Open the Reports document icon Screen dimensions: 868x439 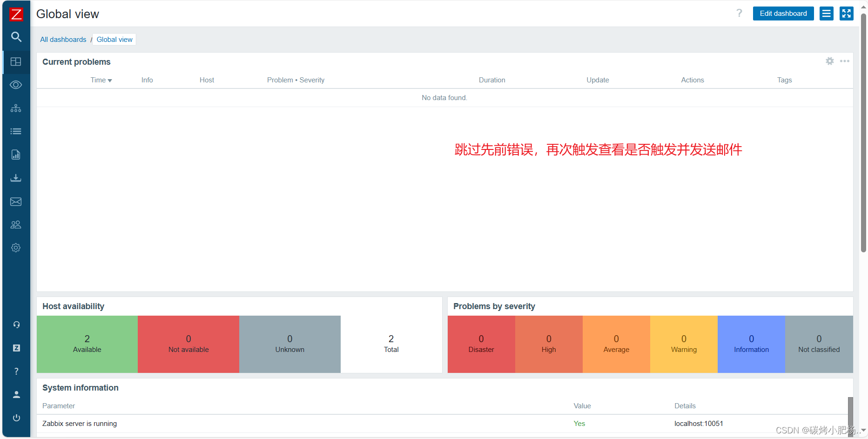pyautogui.click(x=16, y=155)
